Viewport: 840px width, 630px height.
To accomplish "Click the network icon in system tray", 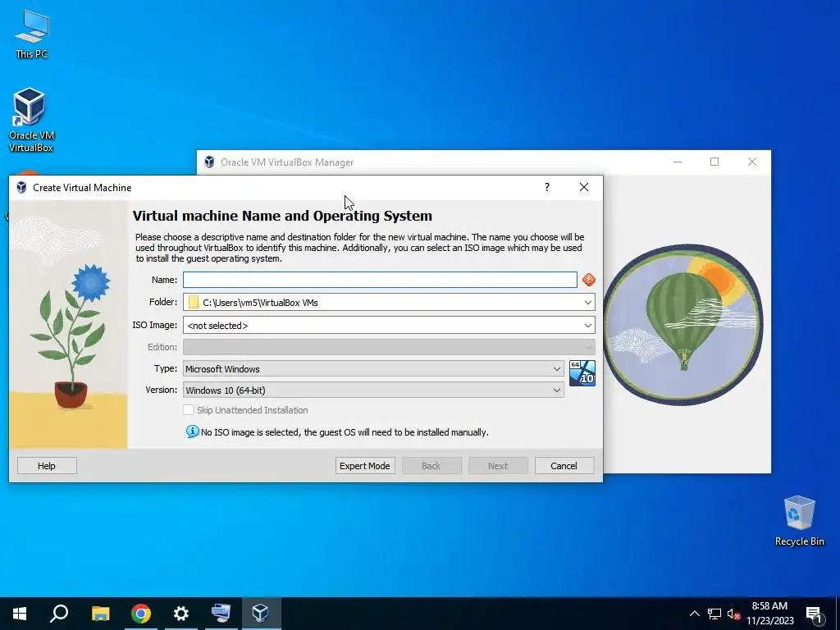I will 714,614.
